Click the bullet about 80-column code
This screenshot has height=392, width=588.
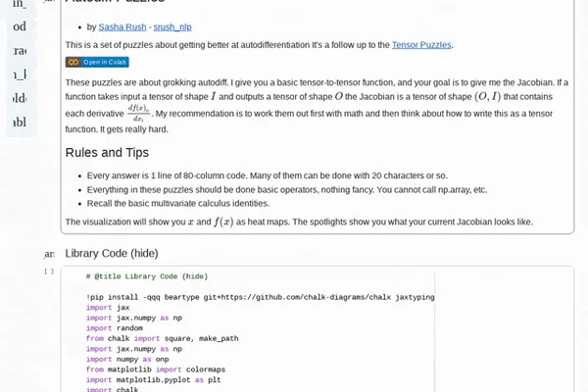[x=267, y=175]
